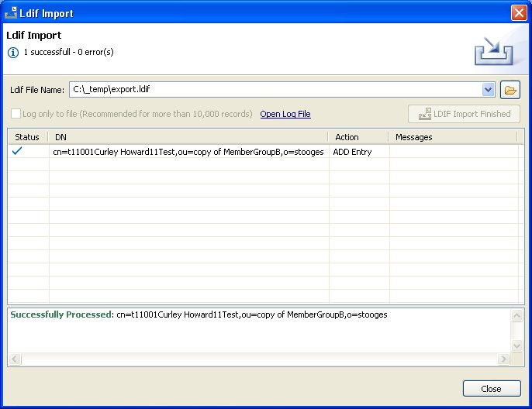
Task: Click the browse folder icon button
Action: [x=510, y=90]
